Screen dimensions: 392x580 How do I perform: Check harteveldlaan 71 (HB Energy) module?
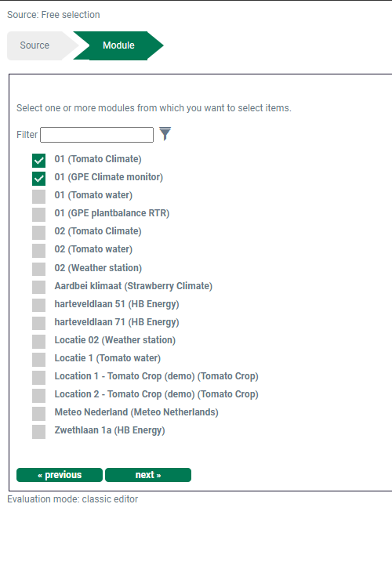[x=39, y=323]
